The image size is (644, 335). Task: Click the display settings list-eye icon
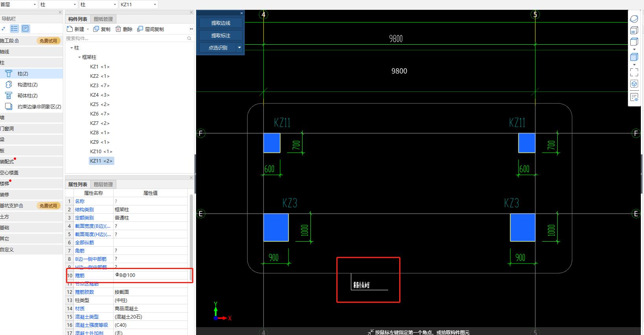click(634, 97)
